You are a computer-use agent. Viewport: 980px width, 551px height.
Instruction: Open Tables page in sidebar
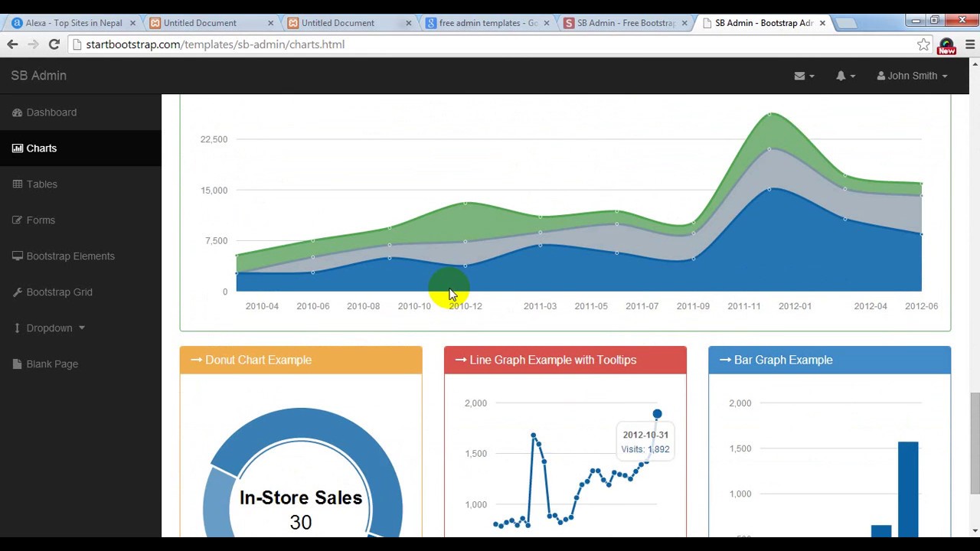pos(80,184)
